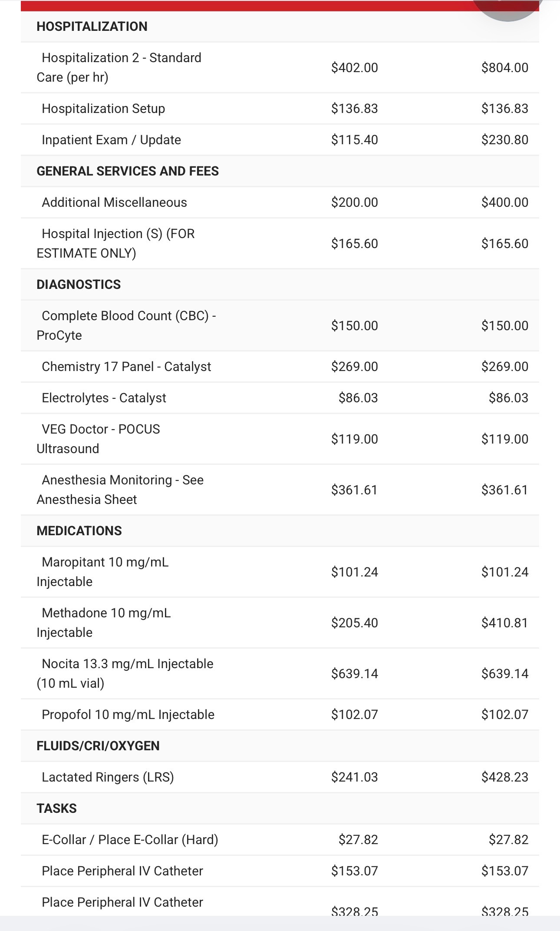Select E-Collar / Place E-Collar (Hard) row
Image resolution: width=560 pixels, height=931 pixels.
[130, 840]
